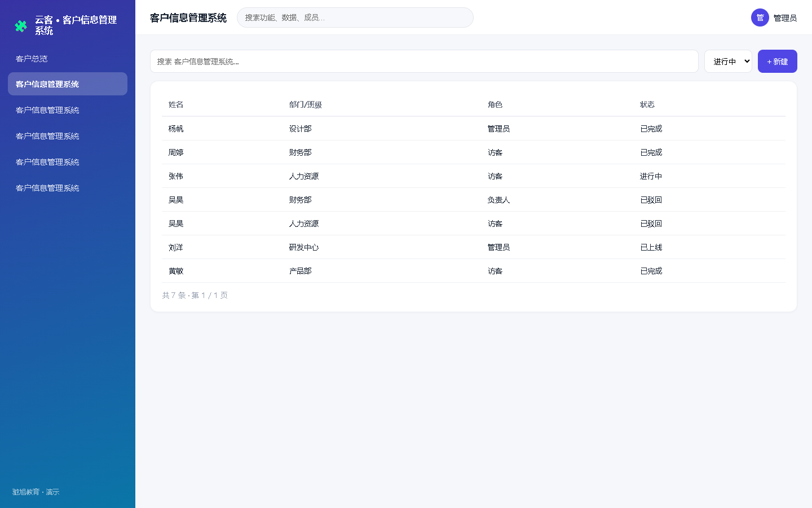Click the 状态 column header

point(647,104)
